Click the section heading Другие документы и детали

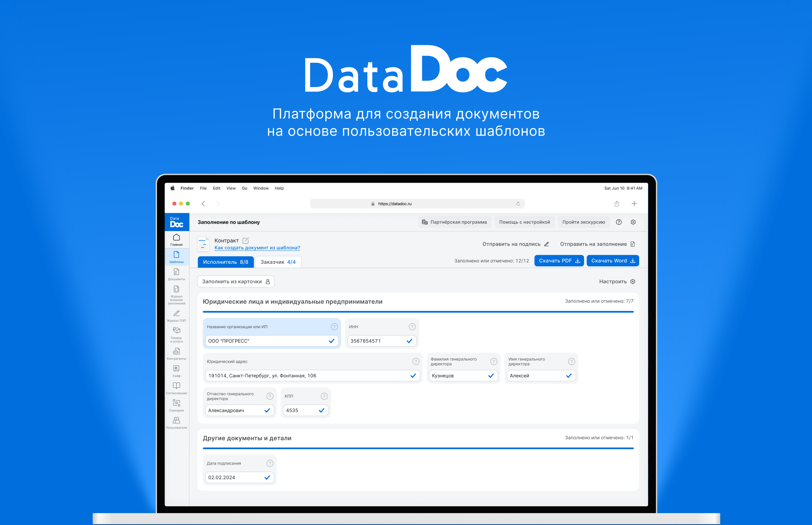pos(247,438)
